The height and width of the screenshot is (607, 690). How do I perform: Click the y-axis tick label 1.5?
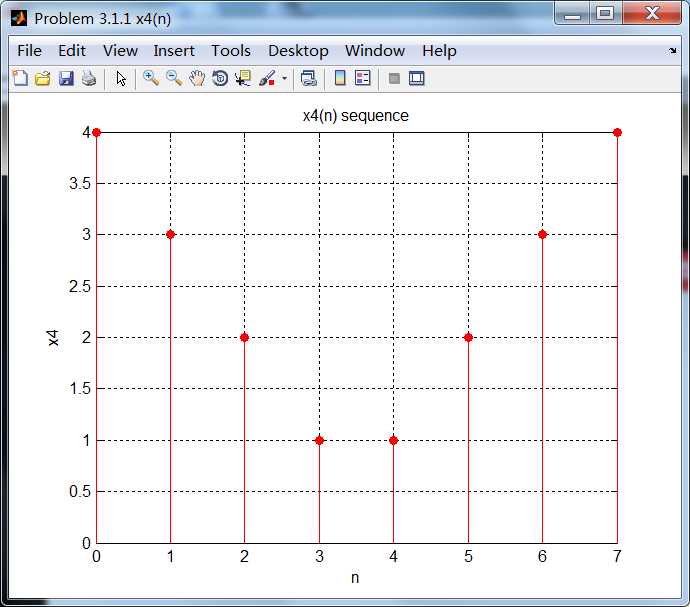(80, 389)
